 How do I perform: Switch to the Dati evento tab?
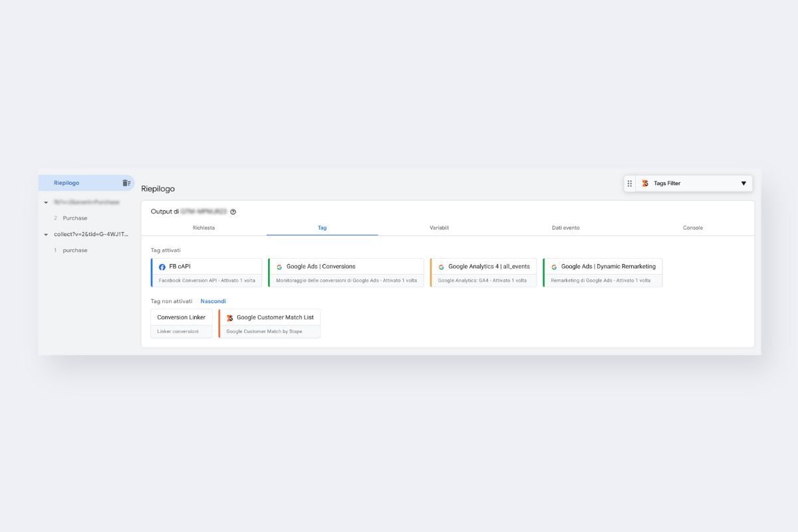(x=565, y=227)
